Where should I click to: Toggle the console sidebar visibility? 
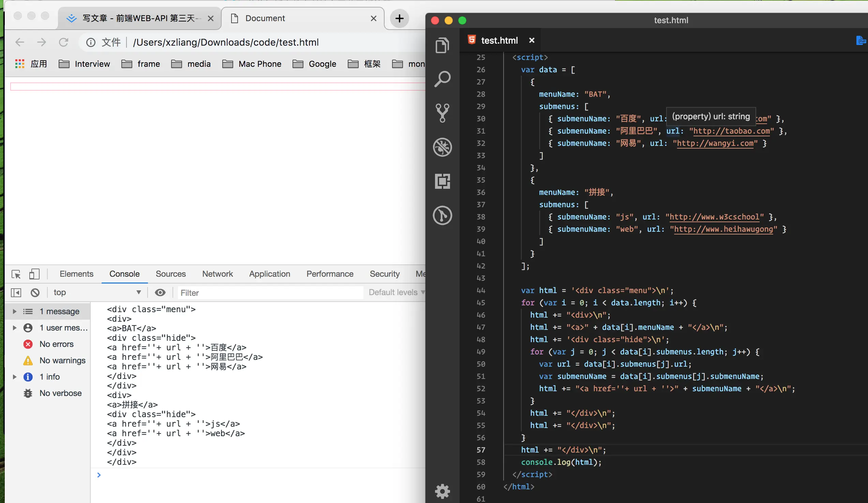[x=16, y=293]
